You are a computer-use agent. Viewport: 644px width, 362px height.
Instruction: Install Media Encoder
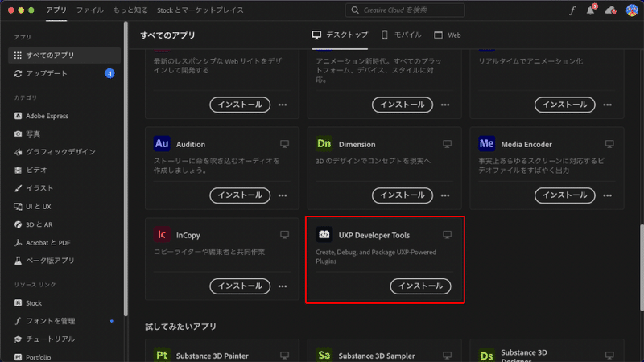(x=565, y=195)
